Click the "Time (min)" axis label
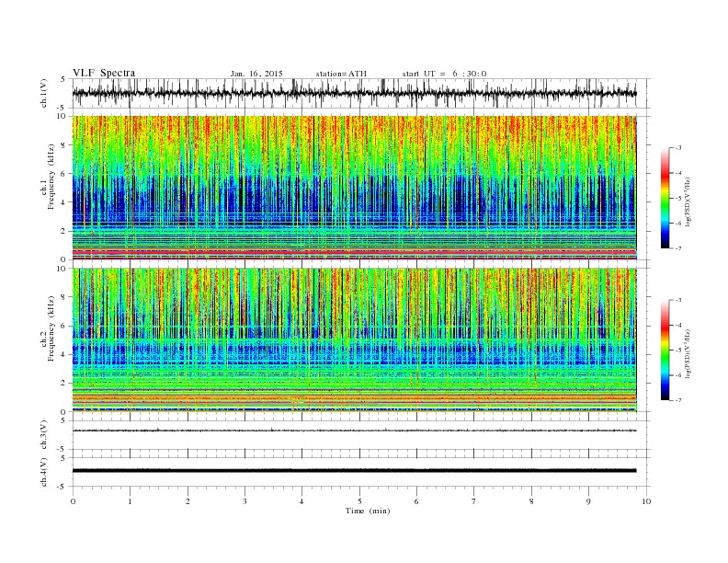Image resolution: width=728 pixels, height=563 pixels. tap(368, 511)
